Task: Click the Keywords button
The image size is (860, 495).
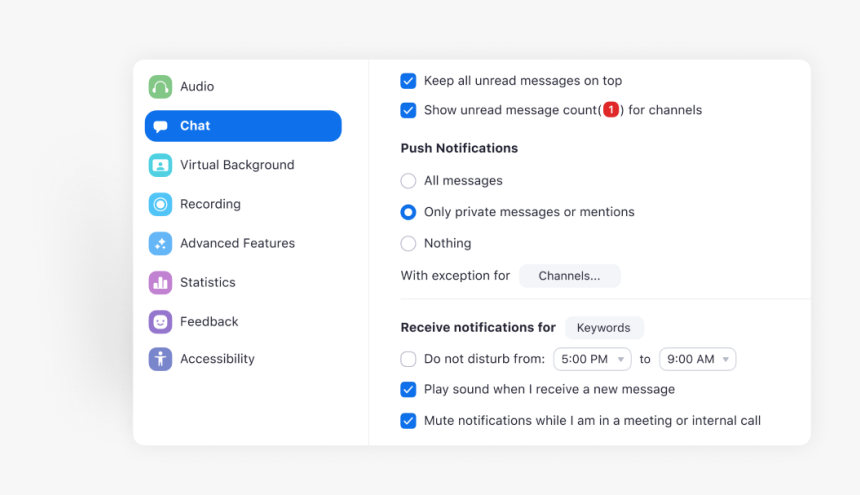Action: pos(604,328)
